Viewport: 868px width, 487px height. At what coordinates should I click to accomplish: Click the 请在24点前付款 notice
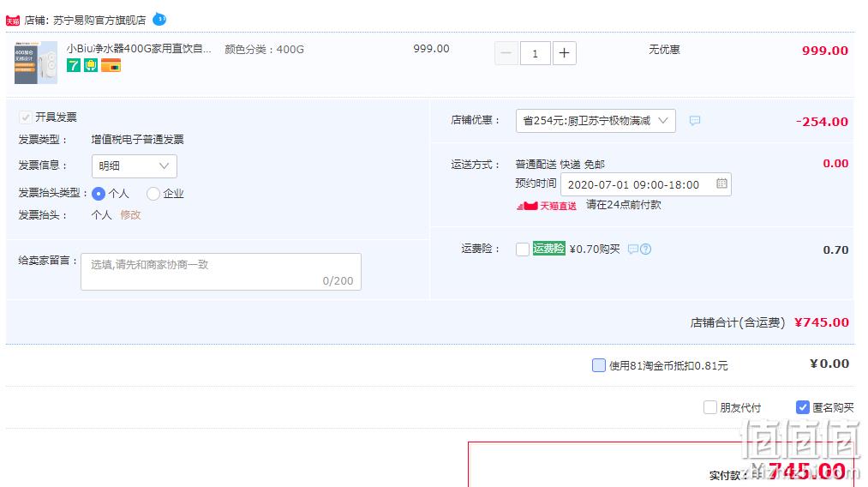[623, 204]
